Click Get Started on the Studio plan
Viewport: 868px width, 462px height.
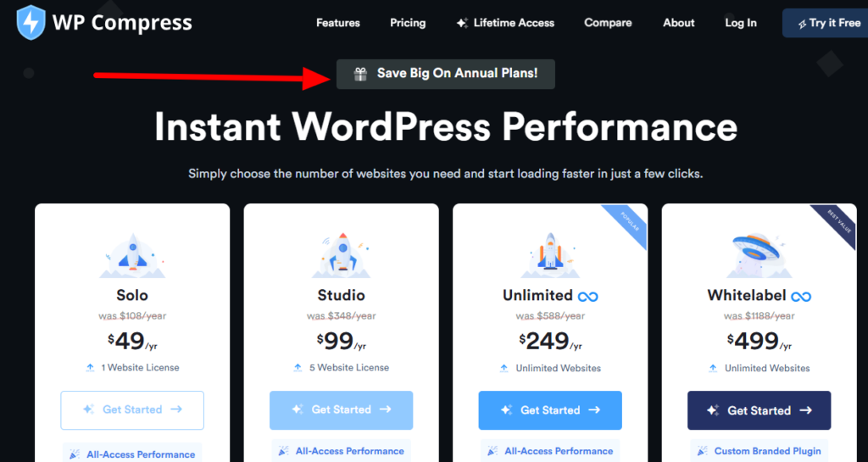[342, 410]
